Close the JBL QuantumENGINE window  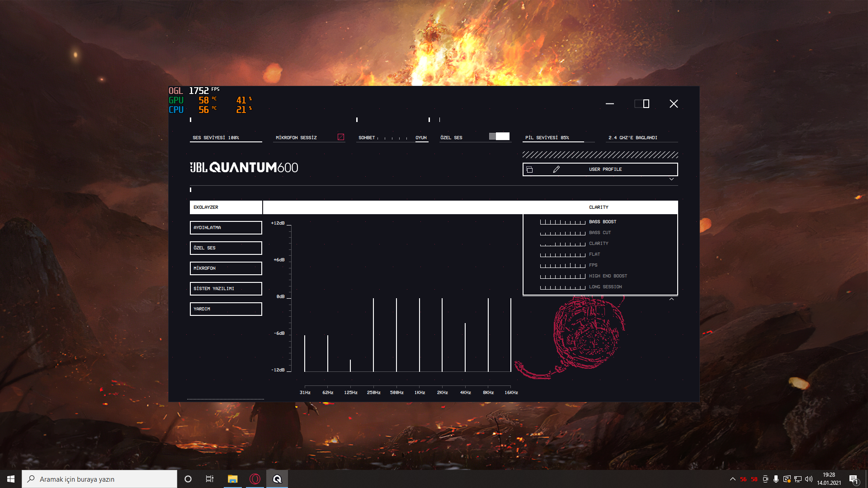pyautogui.click(x=674, y=104)
